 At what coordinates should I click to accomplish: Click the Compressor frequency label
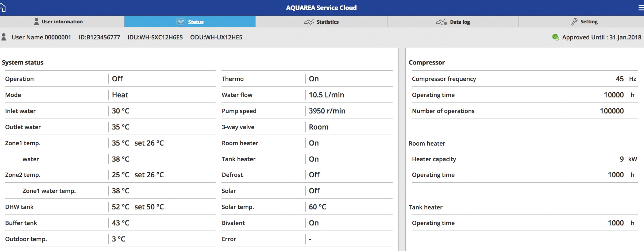click(x=444, y=79)
